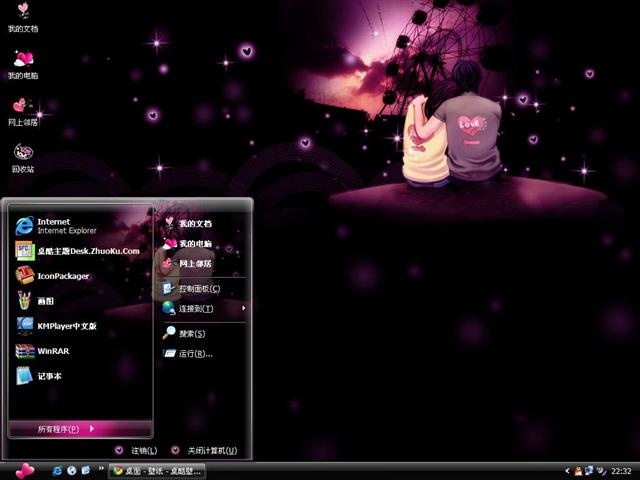Click 我的电脑 desktop icon
Image resolution: width=640 pixels, height=480 pixels.
point(23,64)
